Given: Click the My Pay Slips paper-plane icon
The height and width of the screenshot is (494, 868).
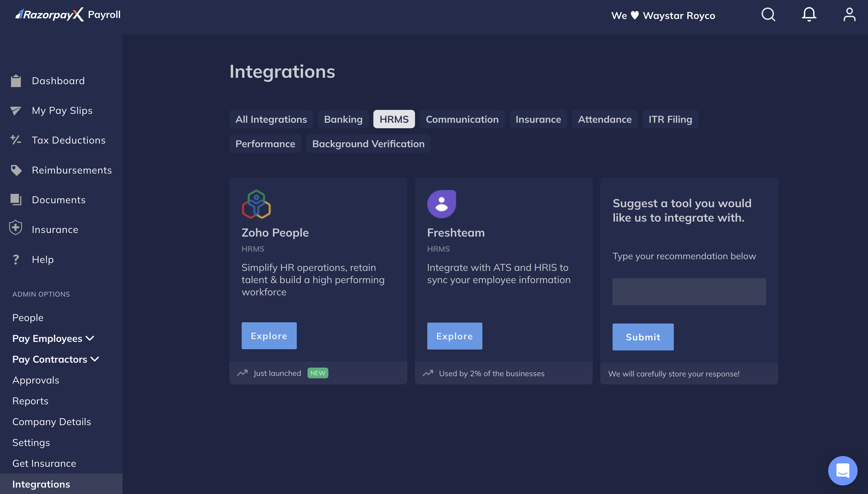Looking at the screenshot, I should point(16,110).
